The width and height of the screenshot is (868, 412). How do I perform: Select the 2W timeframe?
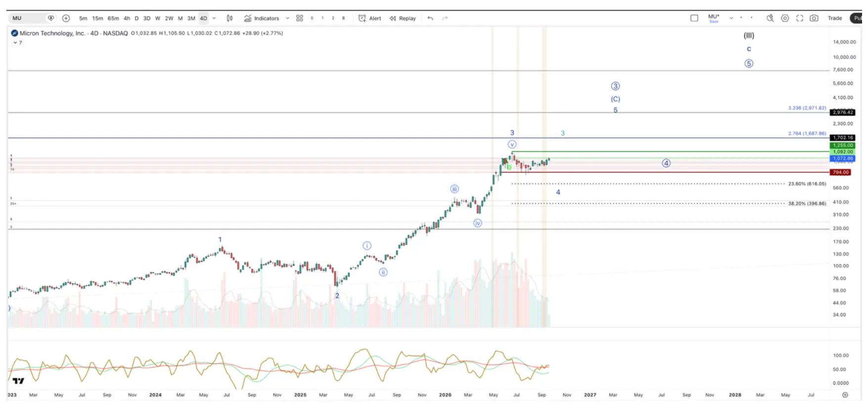[x=169, y=18]
